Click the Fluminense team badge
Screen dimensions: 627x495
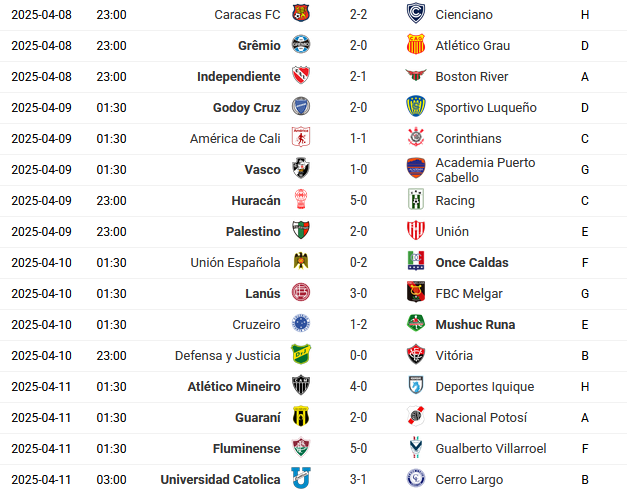point(301,447)
